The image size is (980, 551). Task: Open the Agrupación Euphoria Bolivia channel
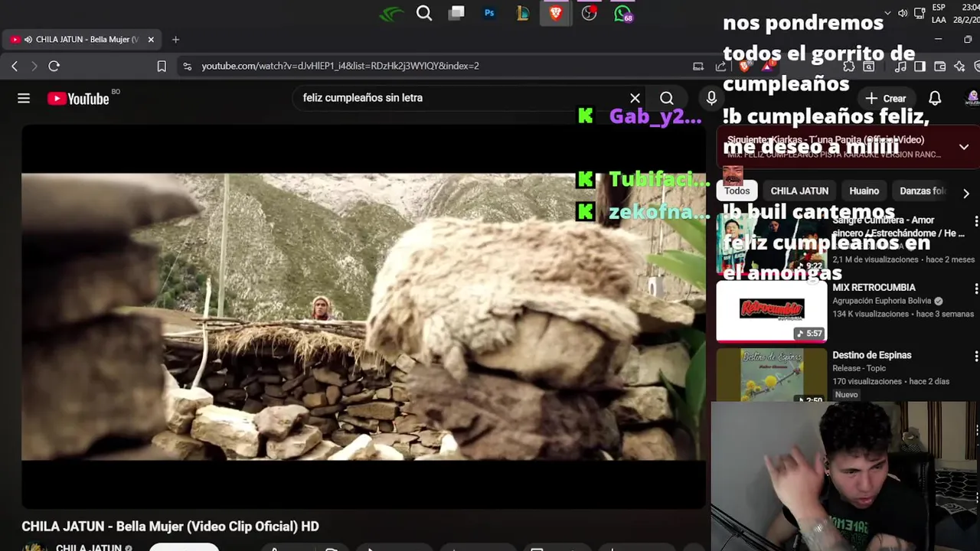(882, 302)
